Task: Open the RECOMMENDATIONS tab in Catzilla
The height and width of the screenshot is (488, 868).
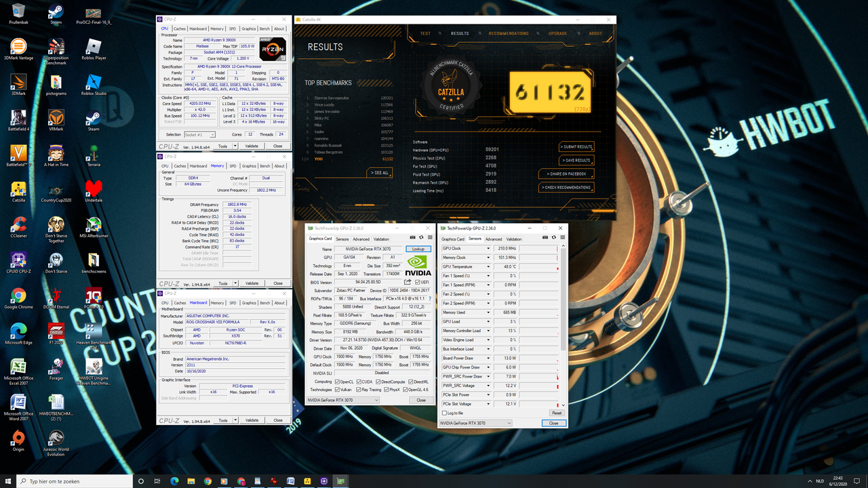Action: pyautogui.click(x=509, y=33)
